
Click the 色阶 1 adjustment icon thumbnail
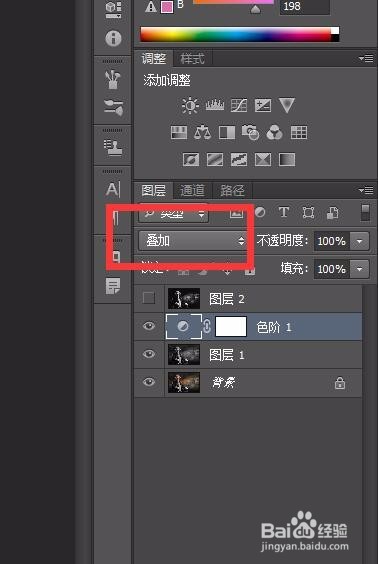183,326
